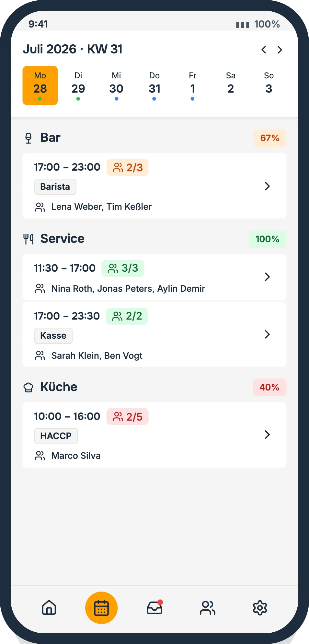The width and height of the screenshot is (309, 644).
Task: Open the Home tab icon
Action: click(x=49, y=607)
